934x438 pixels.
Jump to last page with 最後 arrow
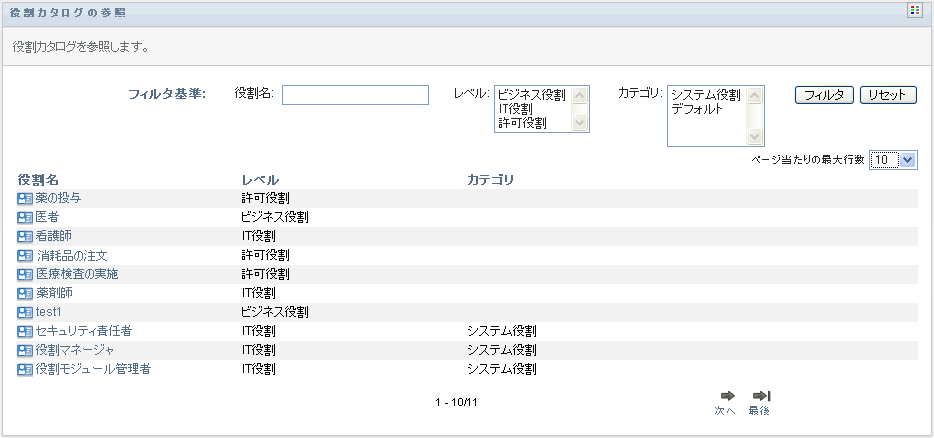(x=761, y=396)
